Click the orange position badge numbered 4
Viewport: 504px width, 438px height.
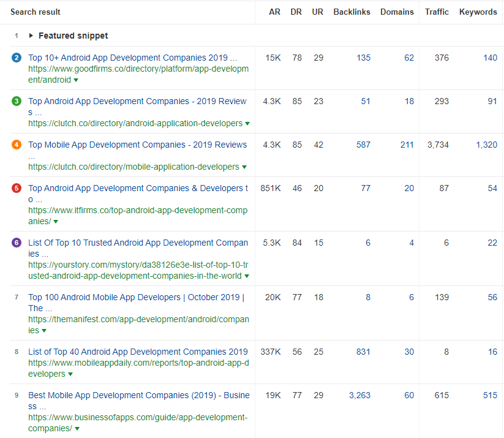click(x=15, y=145)
